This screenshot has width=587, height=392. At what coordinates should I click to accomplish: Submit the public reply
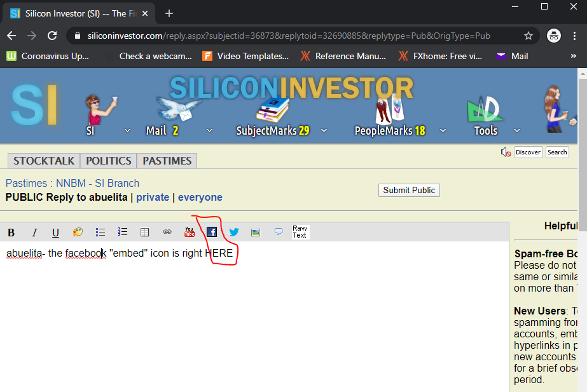click(x=409, y=190)
